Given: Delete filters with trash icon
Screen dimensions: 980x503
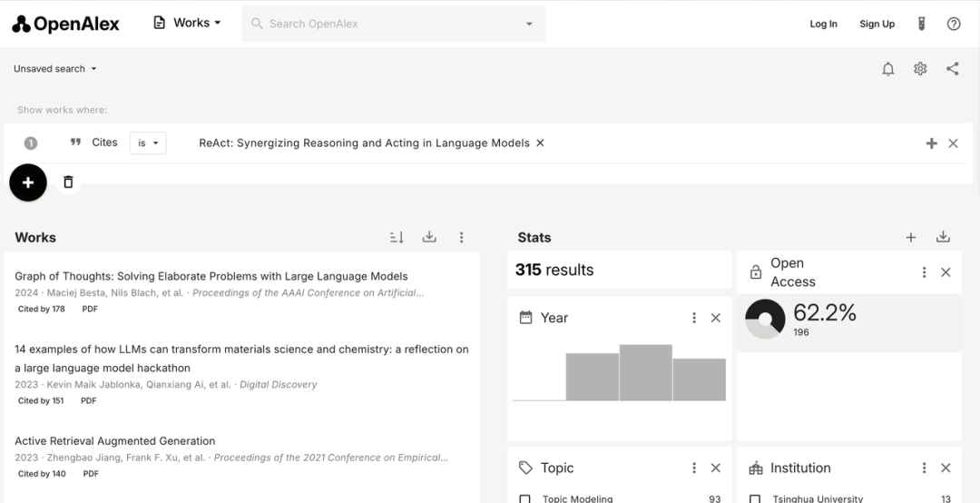Looking at the screenshot, I should click(68, 182).
